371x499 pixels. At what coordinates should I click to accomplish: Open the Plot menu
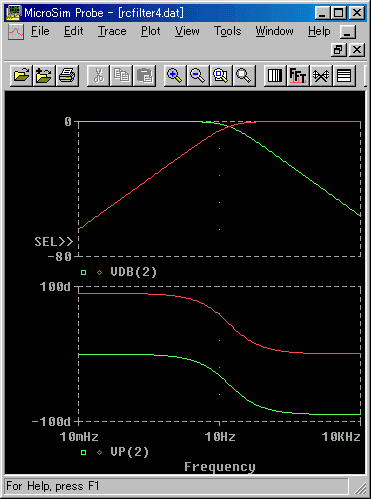pyautogui.click(x=151, y=31)
